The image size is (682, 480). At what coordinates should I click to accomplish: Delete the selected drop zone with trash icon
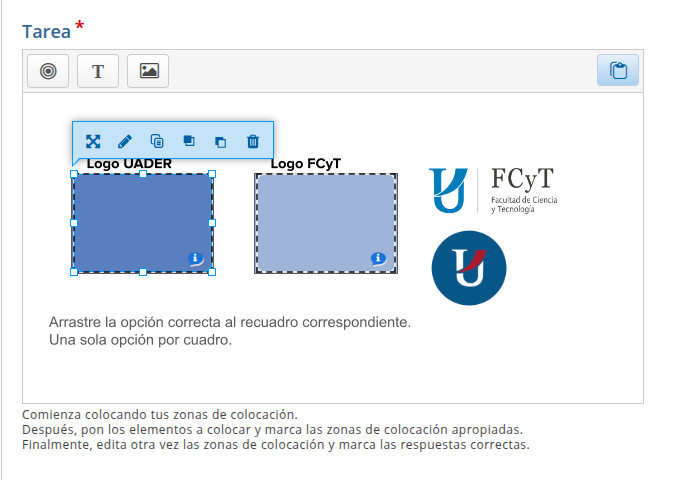[253, 141]
